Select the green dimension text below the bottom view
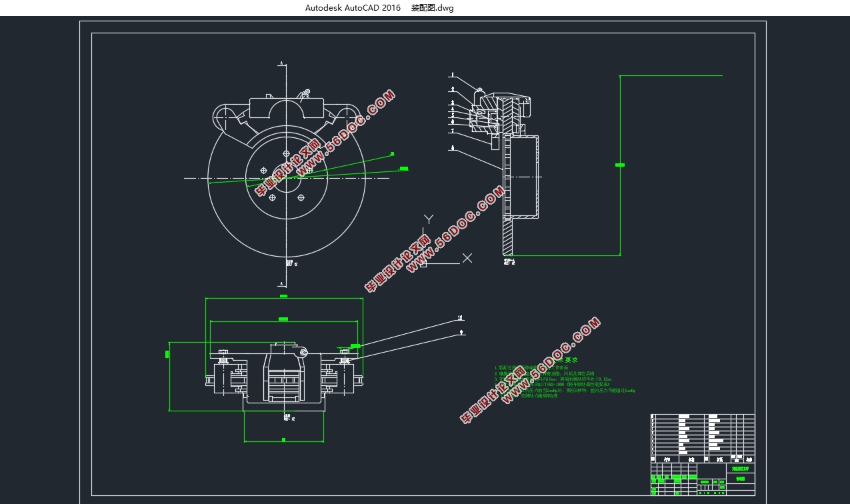850x504 pixels. pyautogui.click(x=283, y=440)
